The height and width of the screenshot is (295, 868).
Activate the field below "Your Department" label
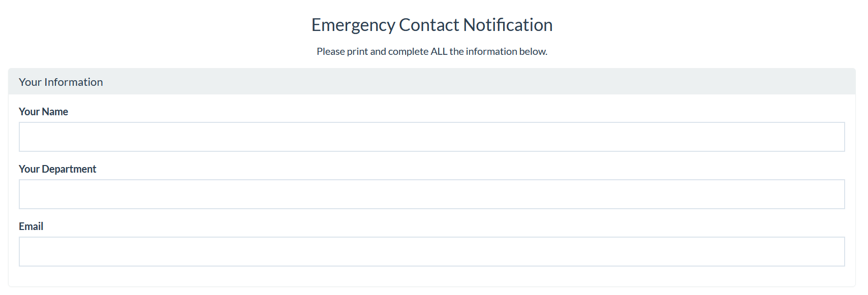431,194
